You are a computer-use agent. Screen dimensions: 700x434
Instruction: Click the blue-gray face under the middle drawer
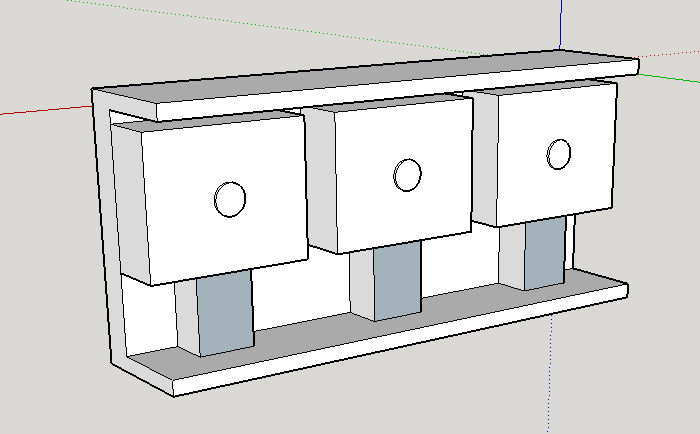pos(397,279)
